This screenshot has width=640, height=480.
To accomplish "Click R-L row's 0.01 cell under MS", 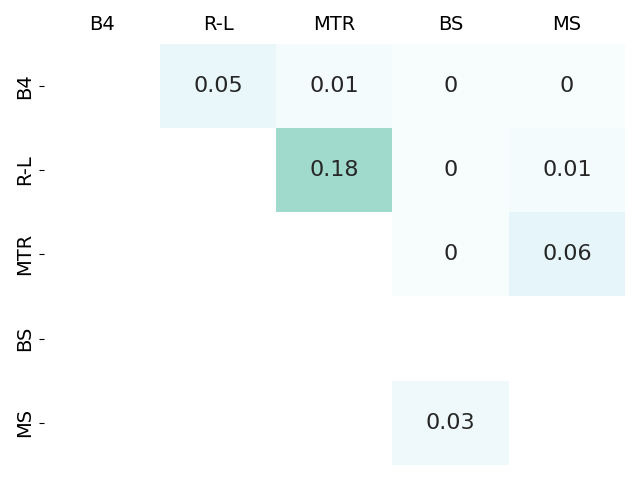I will tap(567, 169).
